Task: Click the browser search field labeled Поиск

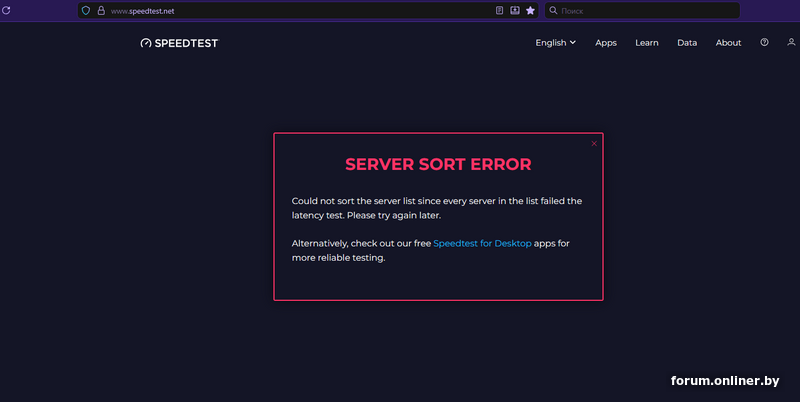Action: (x=642, y=10)
